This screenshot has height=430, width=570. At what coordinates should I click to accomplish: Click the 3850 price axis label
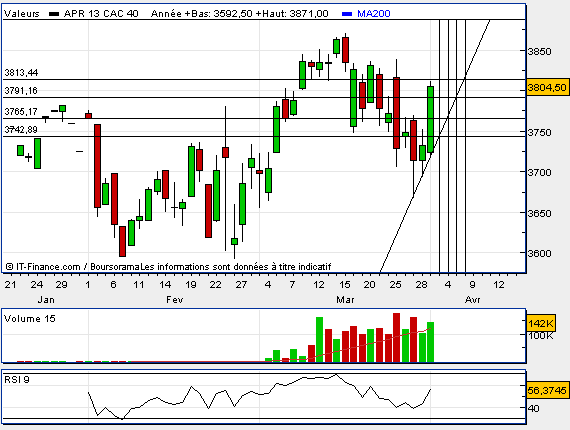[x=539, y=52]
